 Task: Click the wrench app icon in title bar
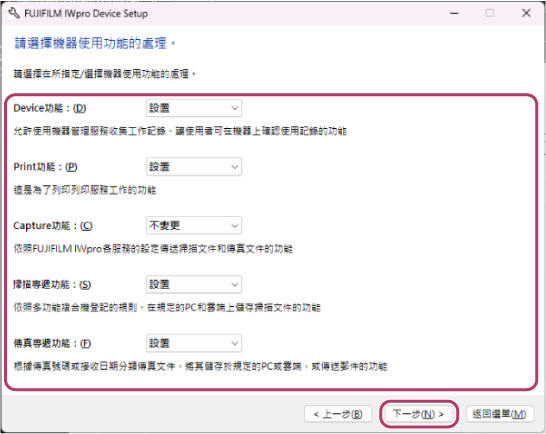(14, 14)
